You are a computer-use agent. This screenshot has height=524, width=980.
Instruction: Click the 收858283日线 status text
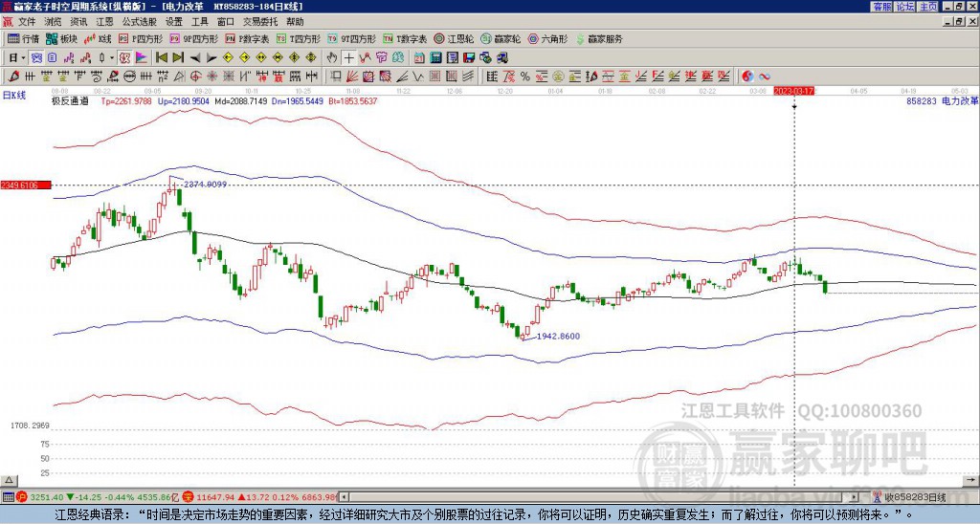915,497
